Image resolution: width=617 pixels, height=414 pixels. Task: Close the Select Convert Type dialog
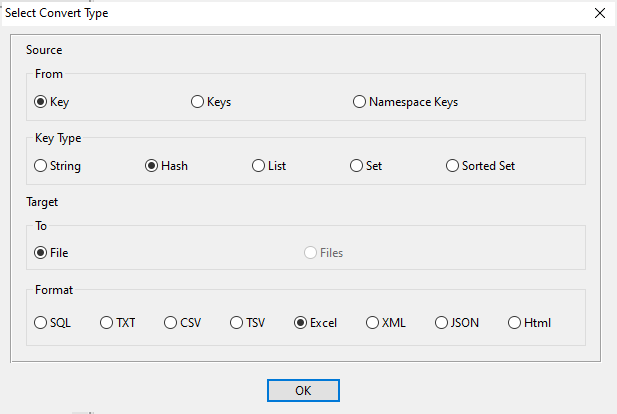click(599, 13)
